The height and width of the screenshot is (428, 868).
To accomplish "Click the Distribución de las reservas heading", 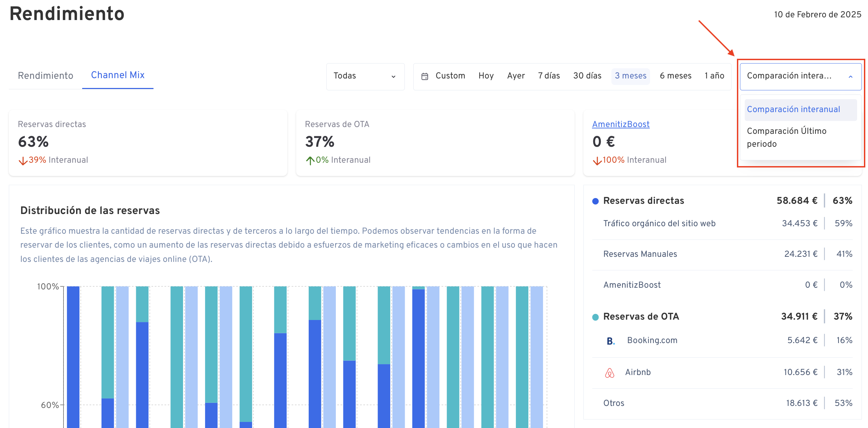I will point(90,211).
